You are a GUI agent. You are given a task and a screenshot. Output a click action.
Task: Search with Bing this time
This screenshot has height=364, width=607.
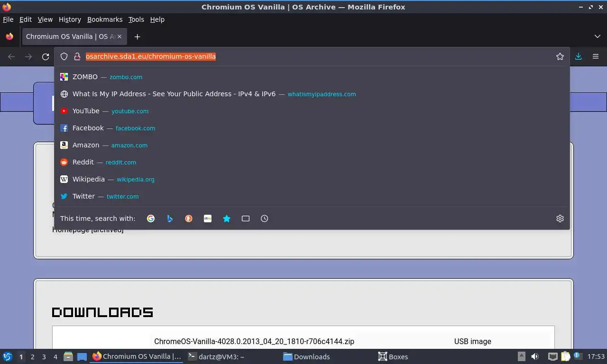click(170, 218)
